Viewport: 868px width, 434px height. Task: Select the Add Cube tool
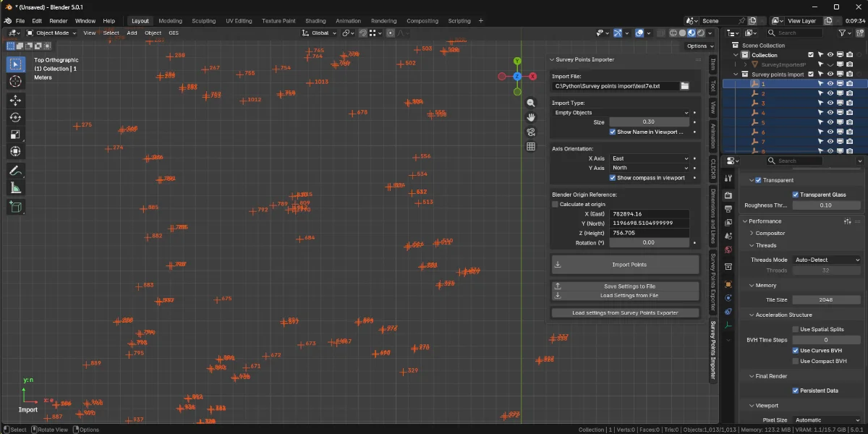point(14,207)
